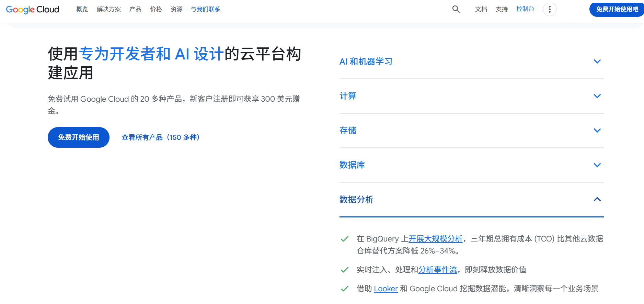Click the main headline 使用专为开发者和 AI 设计
Image resolution: width=644 pixels, height=304 pixels.
tap(175, 64)
